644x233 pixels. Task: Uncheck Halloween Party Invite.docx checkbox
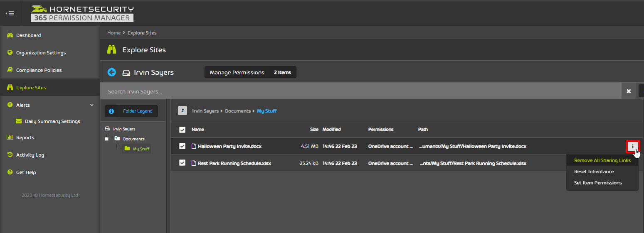(x=182, y=146)
